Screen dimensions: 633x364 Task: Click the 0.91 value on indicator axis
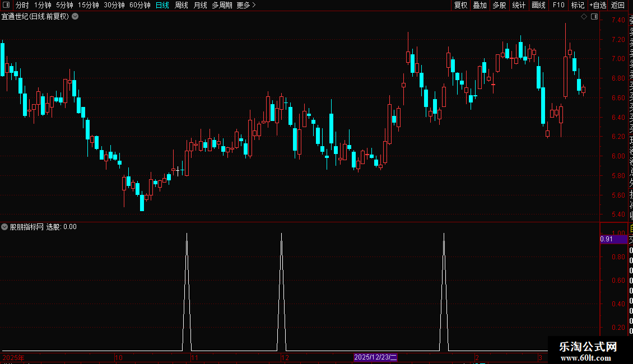(x=606, y=239)
